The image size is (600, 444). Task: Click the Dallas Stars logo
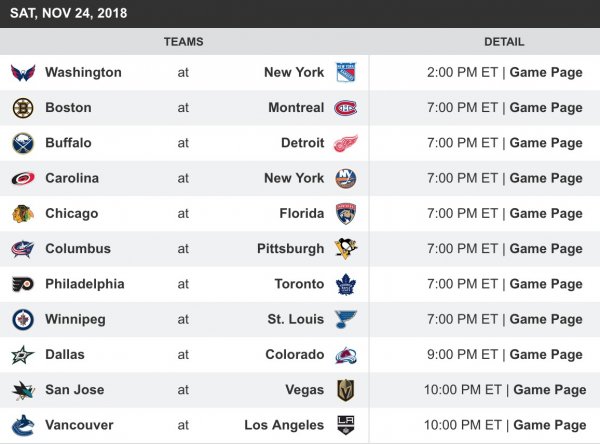tap(23, 355)
